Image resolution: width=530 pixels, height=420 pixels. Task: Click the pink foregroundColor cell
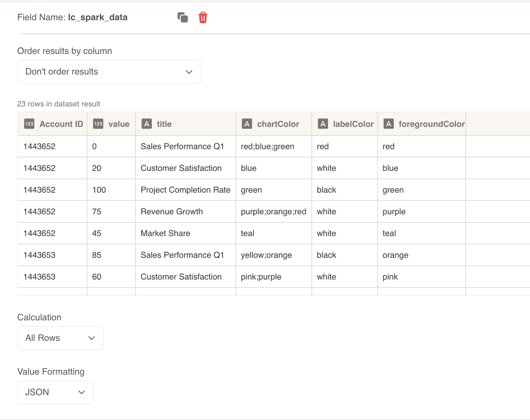click(x=421, y=277)
